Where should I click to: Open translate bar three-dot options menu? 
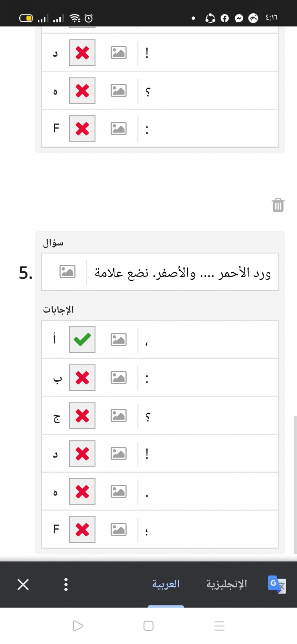click(x=66, y=584)
